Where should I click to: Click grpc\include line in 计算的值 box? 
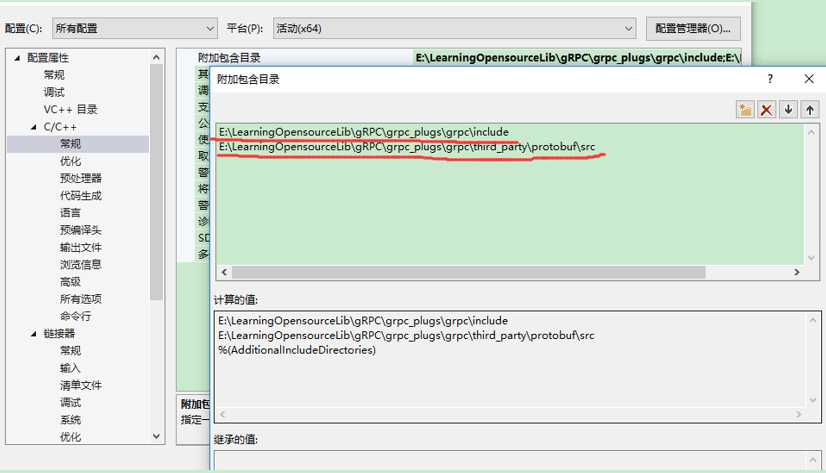[363, 321]
